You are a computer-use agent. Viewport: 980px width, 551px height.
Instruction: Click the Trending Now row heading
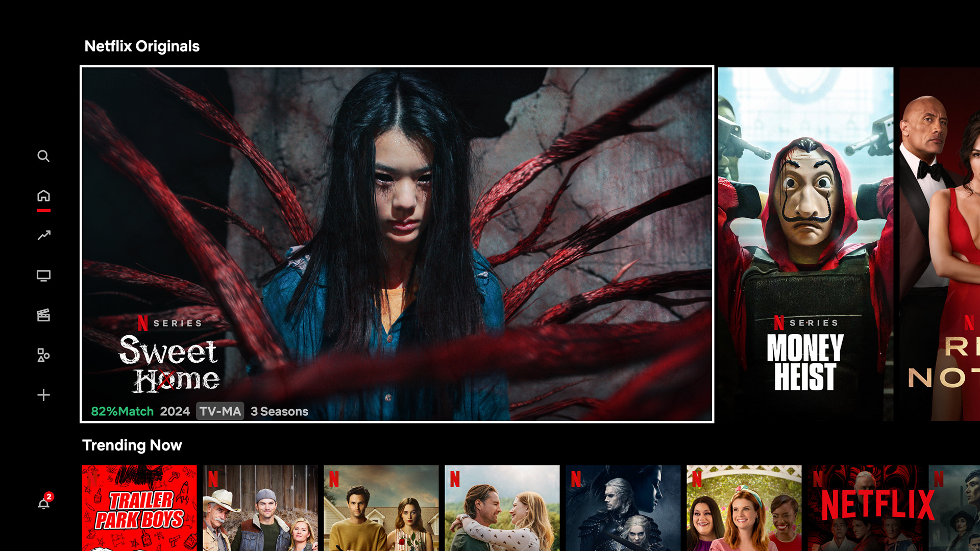pos(132,445)
